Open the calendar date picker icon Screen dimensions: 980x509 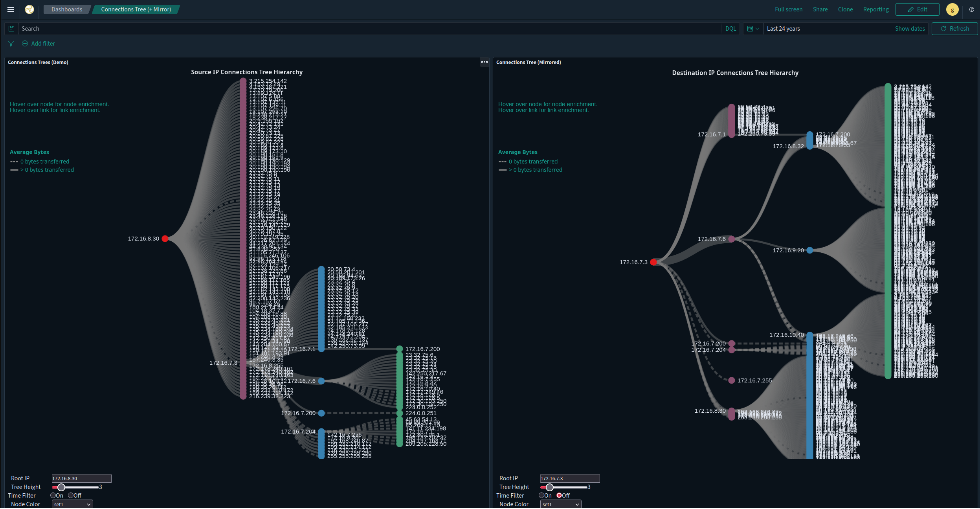[751, 28]
